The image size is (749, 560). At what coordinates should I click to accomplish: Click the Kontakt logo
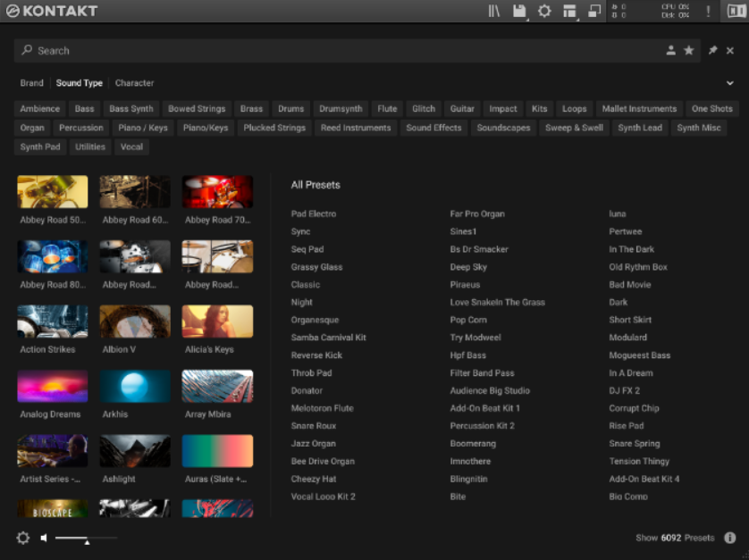click(x=52, y=11)
